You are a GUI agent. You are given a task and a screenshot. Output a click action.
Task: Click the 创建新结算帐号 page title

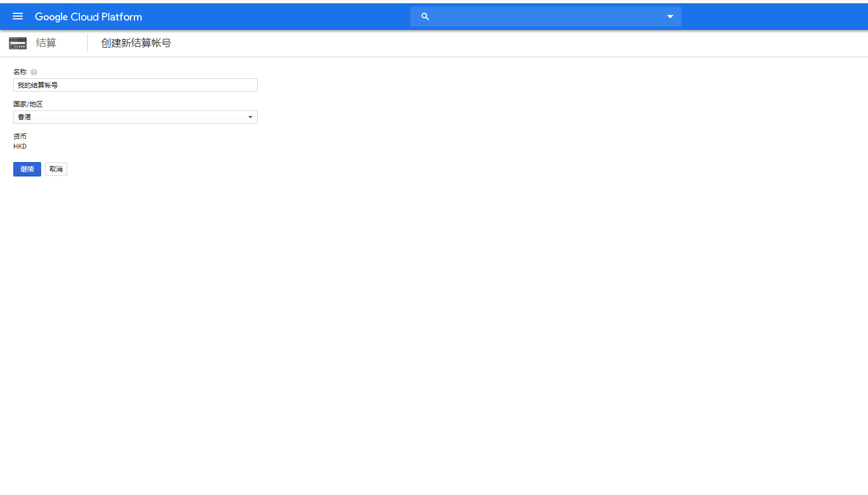[136, 43]
